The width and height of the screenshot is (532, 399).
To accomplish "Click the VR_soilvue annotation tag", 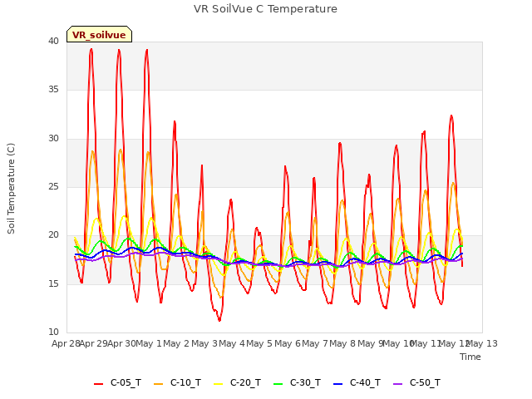I will tap(99, 34).
